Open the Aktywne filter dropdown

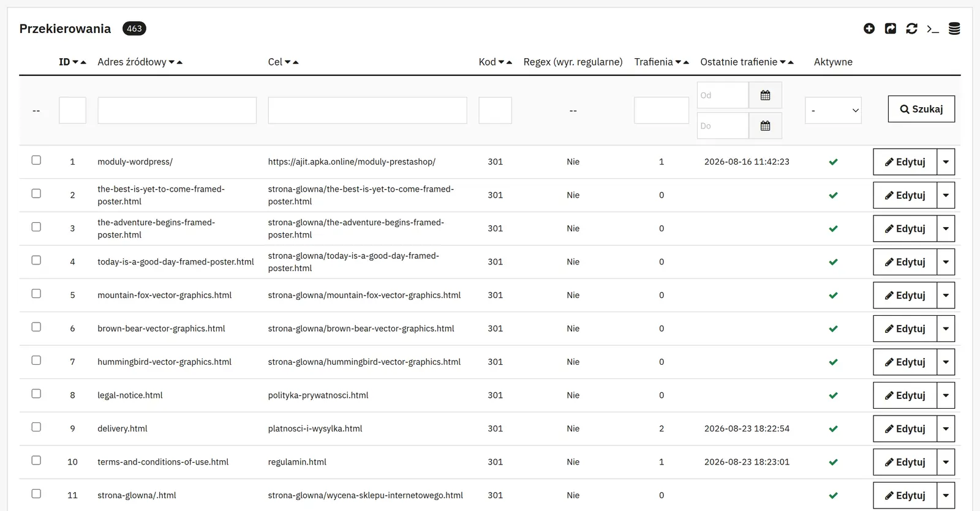pyautogui.click(x=833, y=111)
